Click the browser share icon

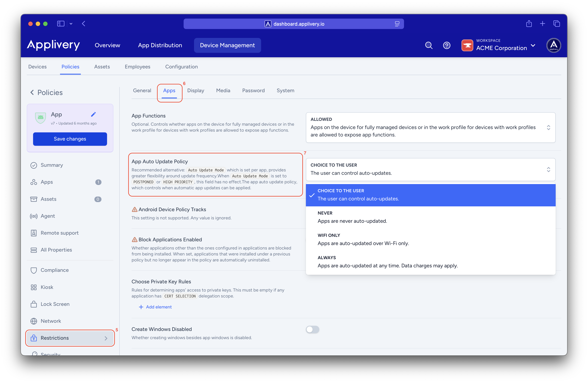tap(529, 24)
